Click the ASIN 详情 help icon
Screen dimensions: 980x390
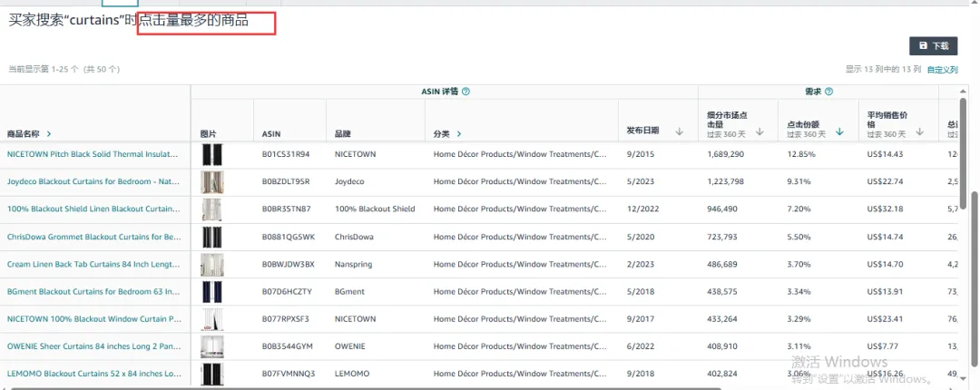tap(465, 92)
